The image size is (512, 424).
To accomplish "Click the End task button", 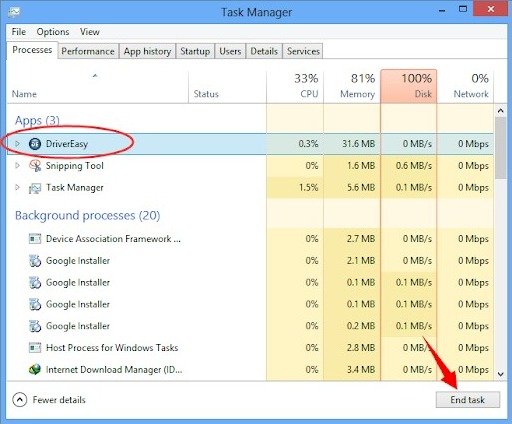I will coord(468,399).
